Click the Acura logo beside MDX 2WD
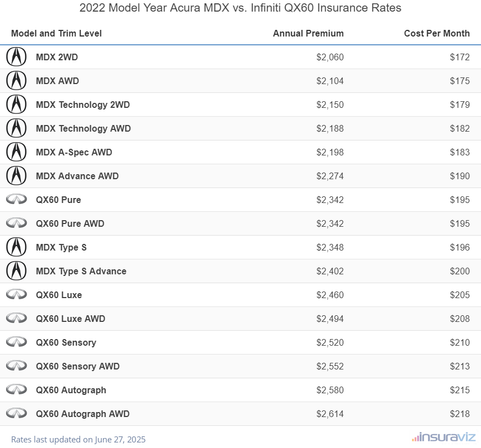The image size is (481, 448). click(16, 57)
